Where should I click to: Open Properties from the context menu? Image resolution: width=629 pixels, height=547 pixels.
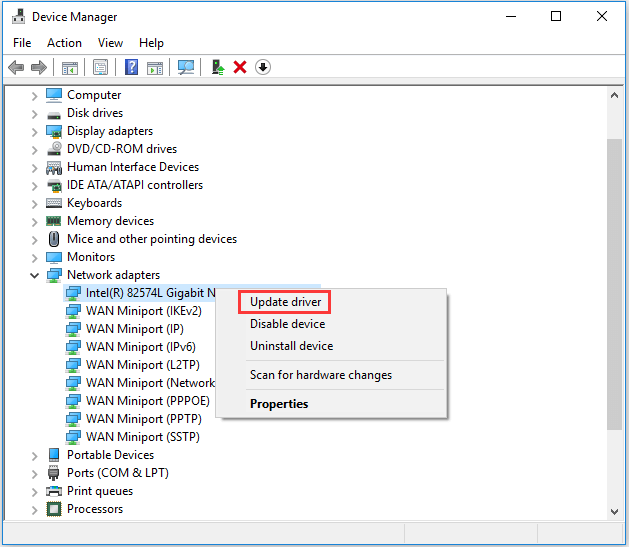click(279, 404)
